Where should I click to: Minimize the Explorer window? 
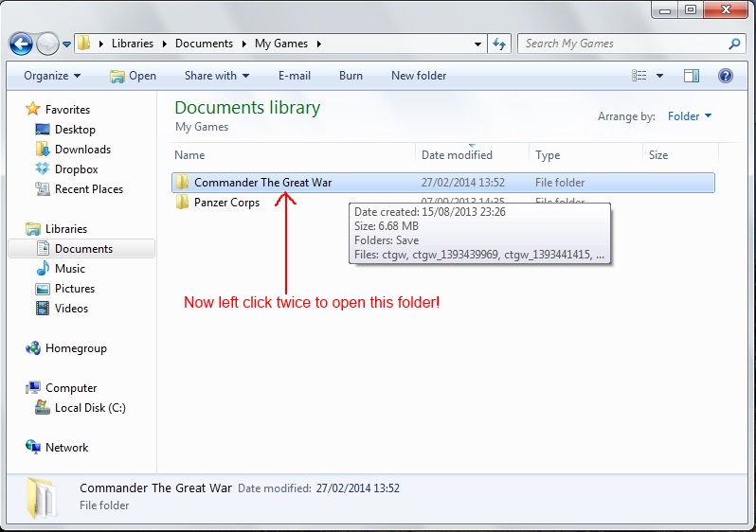[x=665, y=9]
